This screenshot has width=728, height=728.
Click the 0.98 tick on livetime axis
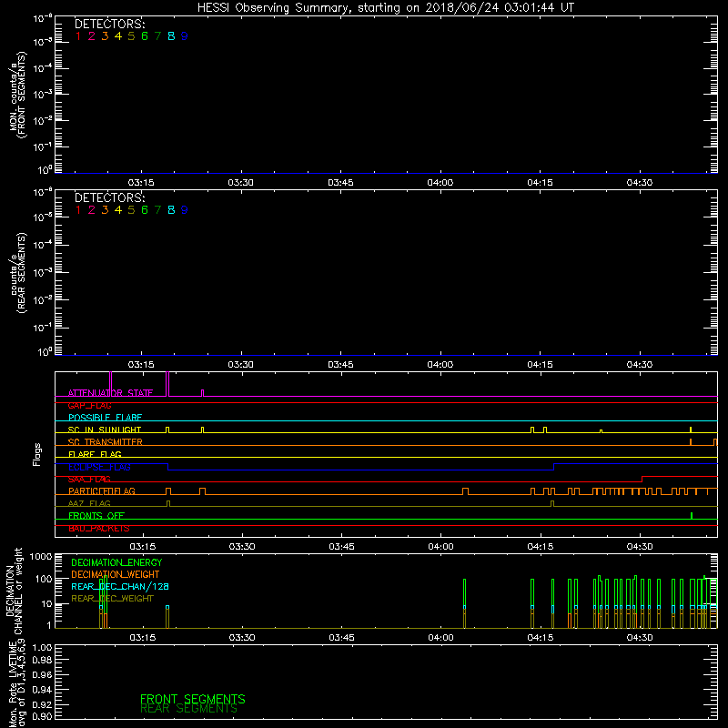point(42,661)
